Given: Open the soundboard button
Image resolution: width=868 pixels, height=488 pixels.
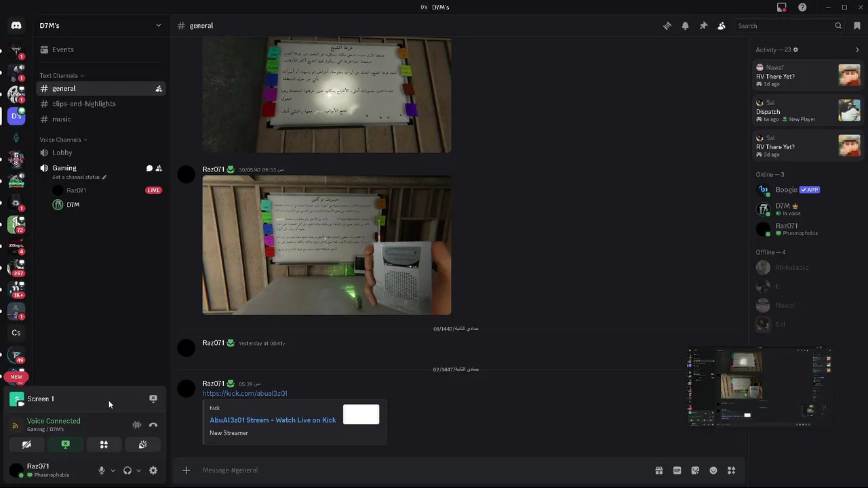Looking at the screenshot, I should click(142, 445).
